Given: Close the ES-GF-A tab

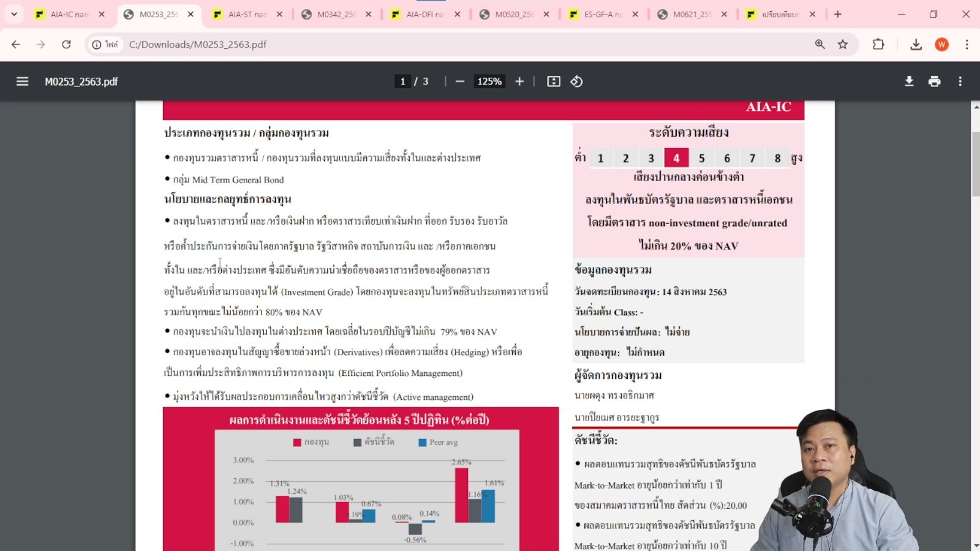Looking at the screenshot, I should (635, 14).
